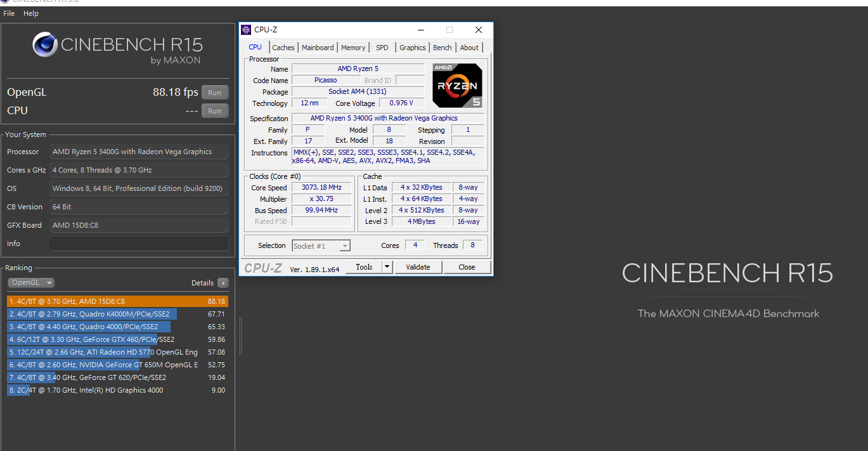Select ranking entry ATI Radeon HD 5770
Screen dimensions: 868x451
click(117, 352)
